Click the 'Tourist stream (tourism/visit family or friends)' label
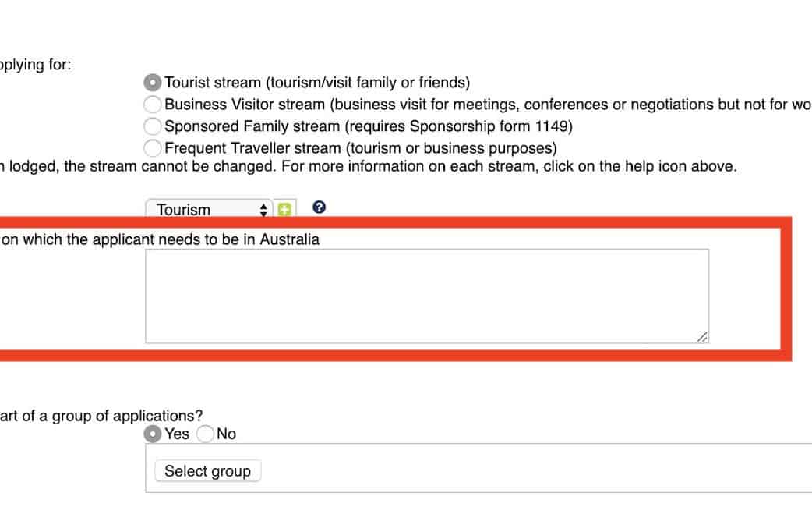The width and height of the screenshot is (812, 507). coord(317,82)
